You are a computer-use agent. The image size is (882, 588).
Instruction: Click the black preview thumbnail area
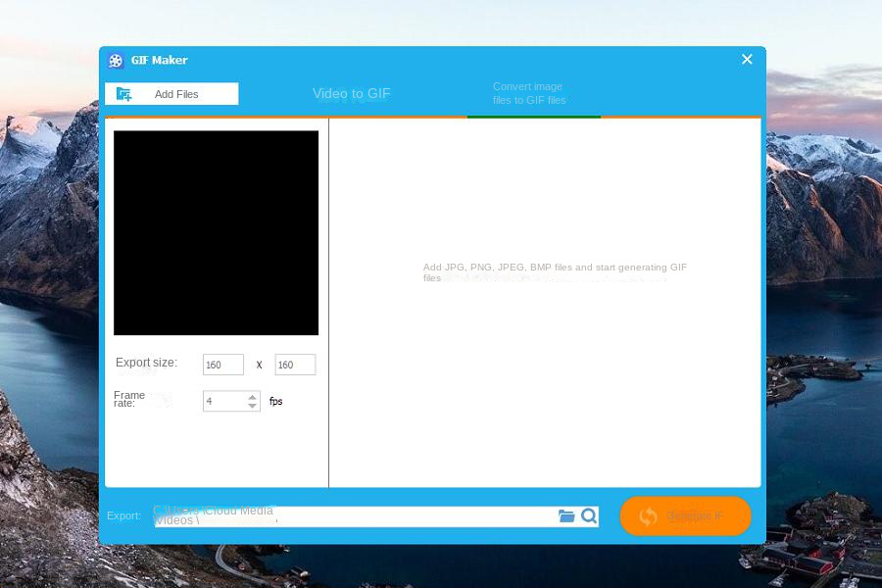coord(216,232)
